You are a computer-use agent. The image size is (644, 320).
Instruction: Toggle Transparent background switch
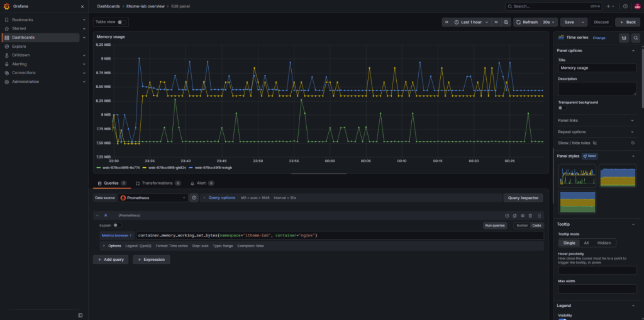pos(562,108)
